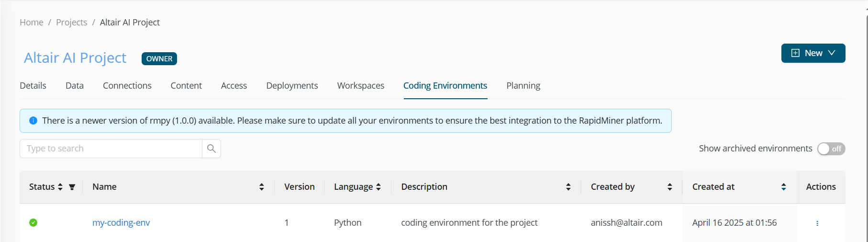Switch to the Planning tab

[x=523, y=85]
